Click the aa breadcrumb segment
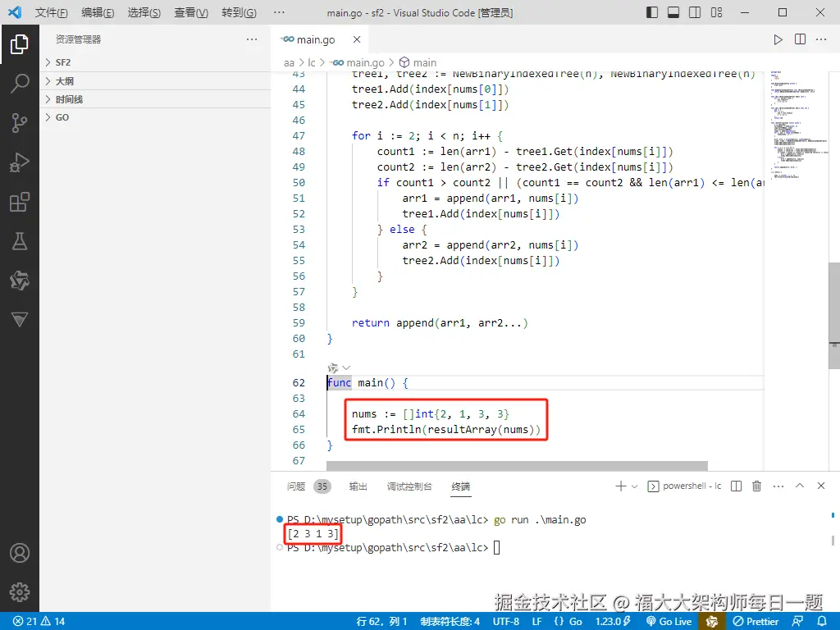The image size is (840, 630). click(289, 62)
